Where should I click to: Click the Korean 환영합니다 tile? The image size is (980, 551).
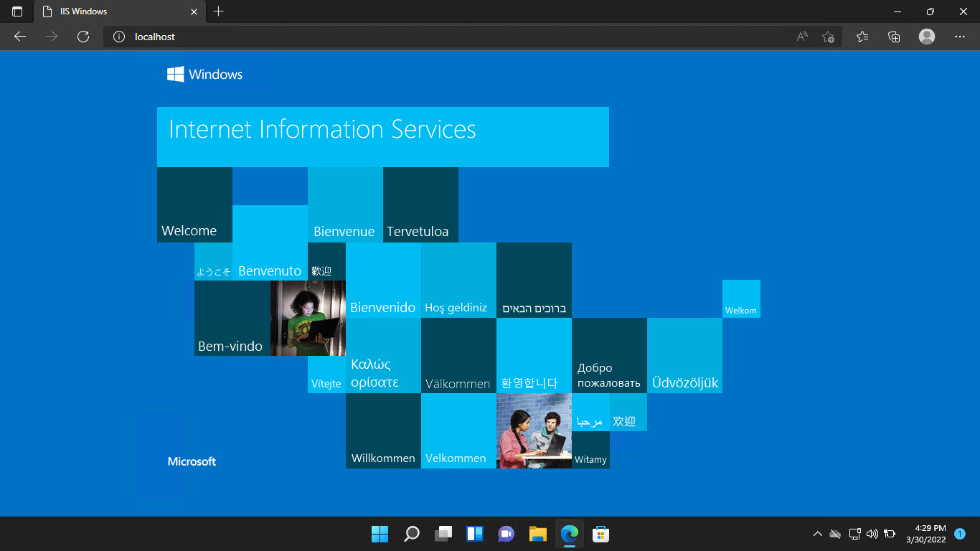534,355
